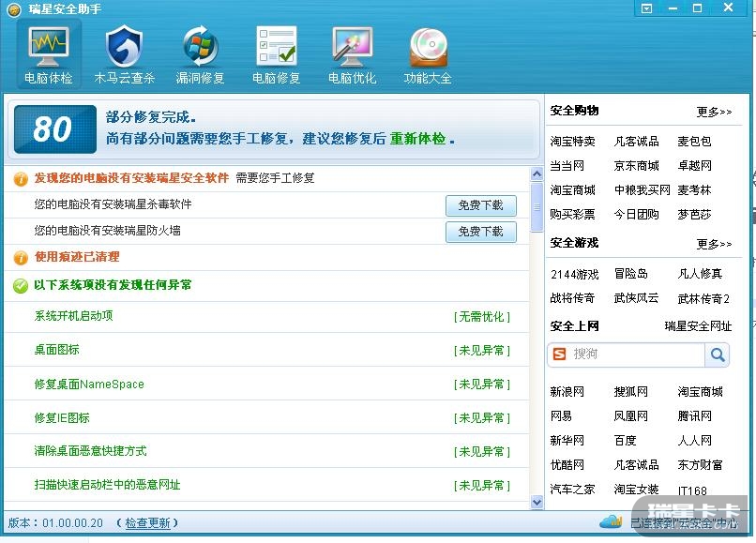Open the 汽车之家 link

pyautogui.click(x=572, y=490)
